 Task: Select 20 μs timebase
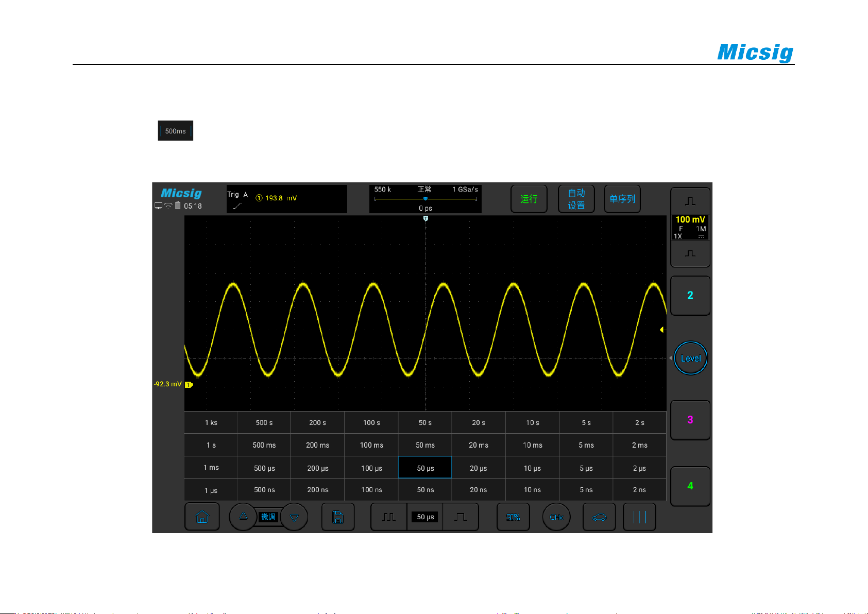(479, 468)
